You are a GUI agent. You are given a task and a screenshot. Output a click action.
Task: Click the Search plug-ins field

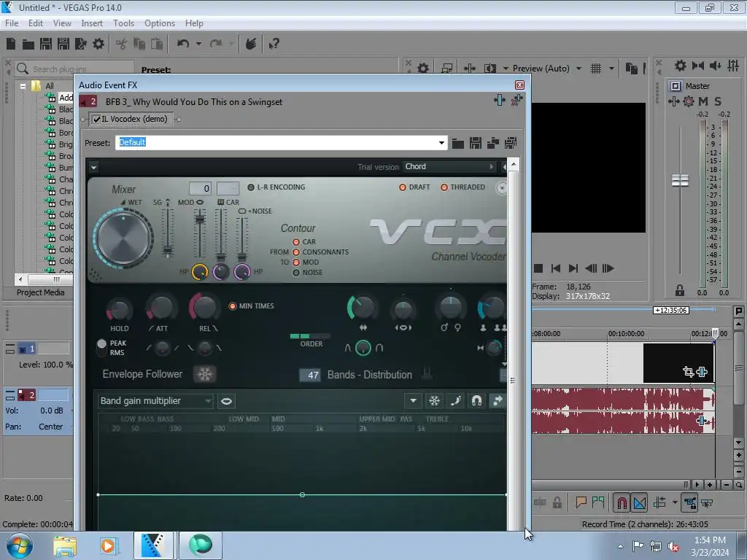click(74, 69)
